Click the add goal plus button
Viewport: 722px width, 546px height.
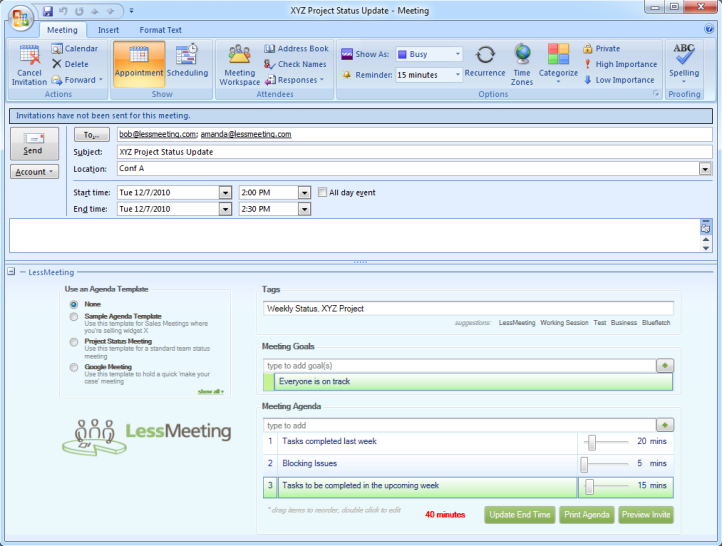(x=665, y=366)
